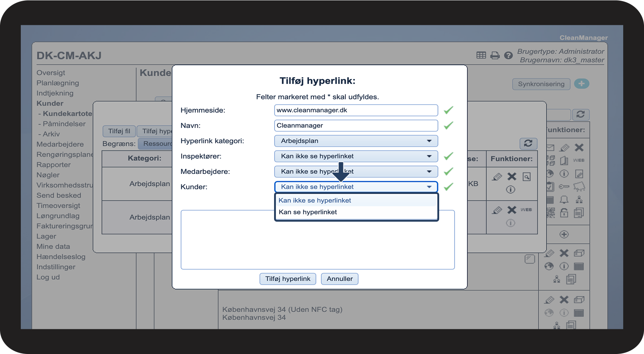Click X delete icon in Københavnsvej 34 row
The height and width of the screenshot is (354, 644).
(564, 300)
